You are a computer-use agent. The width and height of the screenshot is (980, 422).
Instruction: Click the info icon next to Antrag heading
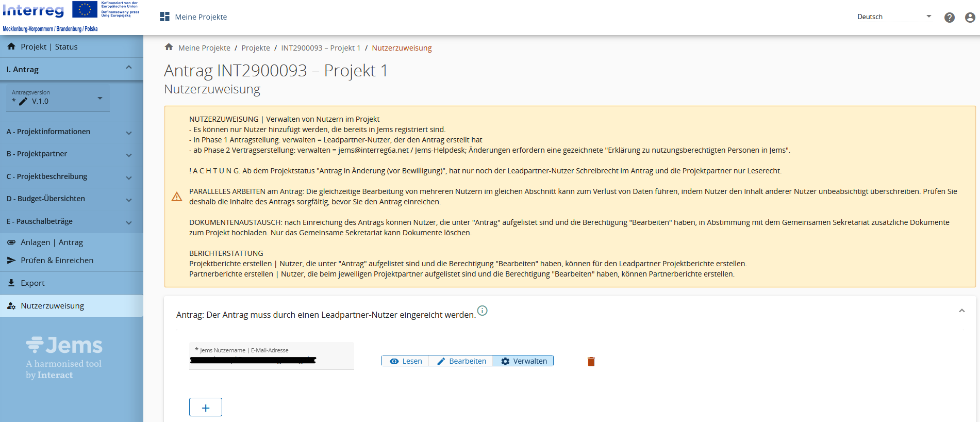(482, 311)
